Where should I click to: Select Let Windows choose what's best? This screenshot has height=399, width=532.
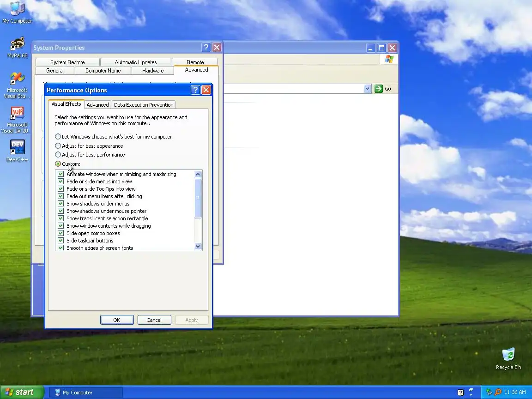tap(113, 137)
